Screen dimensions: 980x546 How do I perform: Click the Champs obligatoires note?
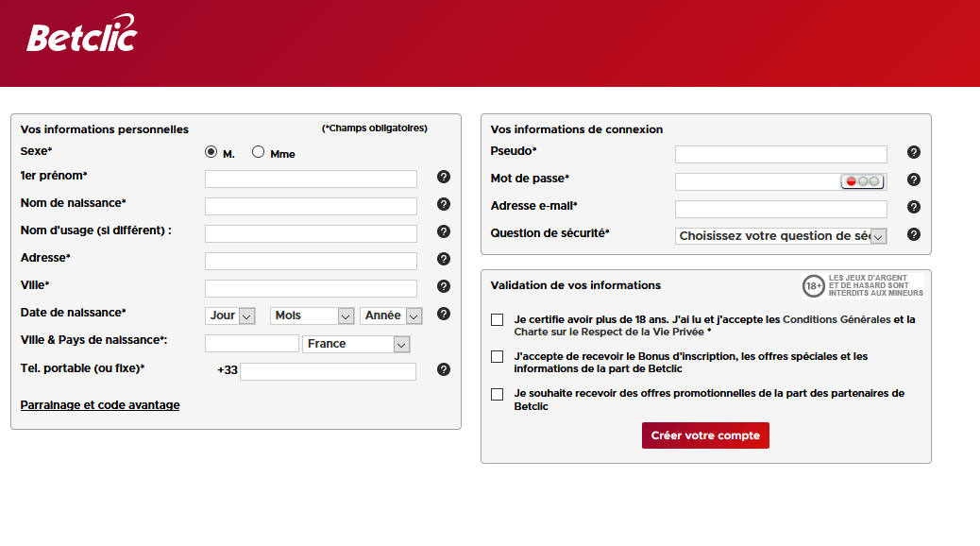375,128
